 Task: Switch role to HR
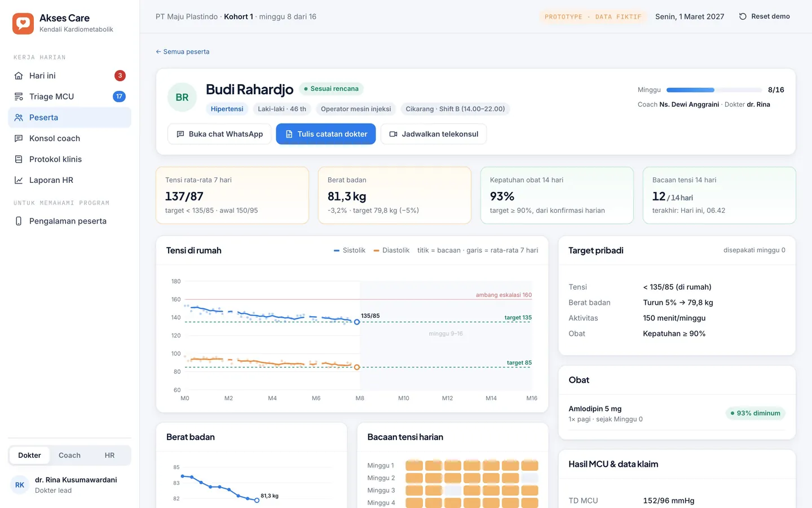point(109,456)
